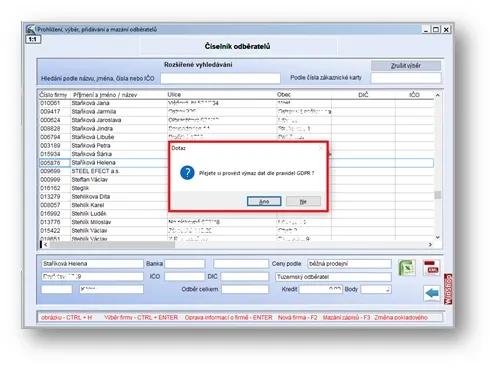The height and width of the screenshot is (371, 497).
Task: Click the Excel export icon
Action: (407, 268)
